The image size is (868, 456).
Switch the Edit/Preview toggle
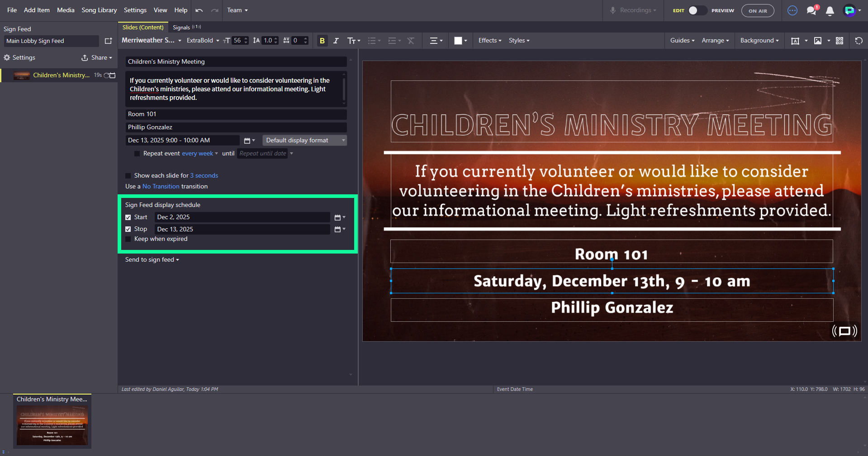[697, 10]
